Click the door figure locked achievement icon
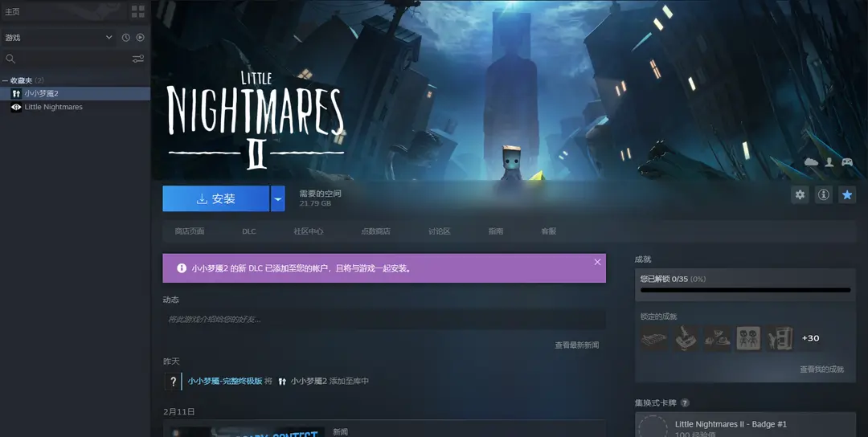This screenshot has width=868, height=437. 780,338
